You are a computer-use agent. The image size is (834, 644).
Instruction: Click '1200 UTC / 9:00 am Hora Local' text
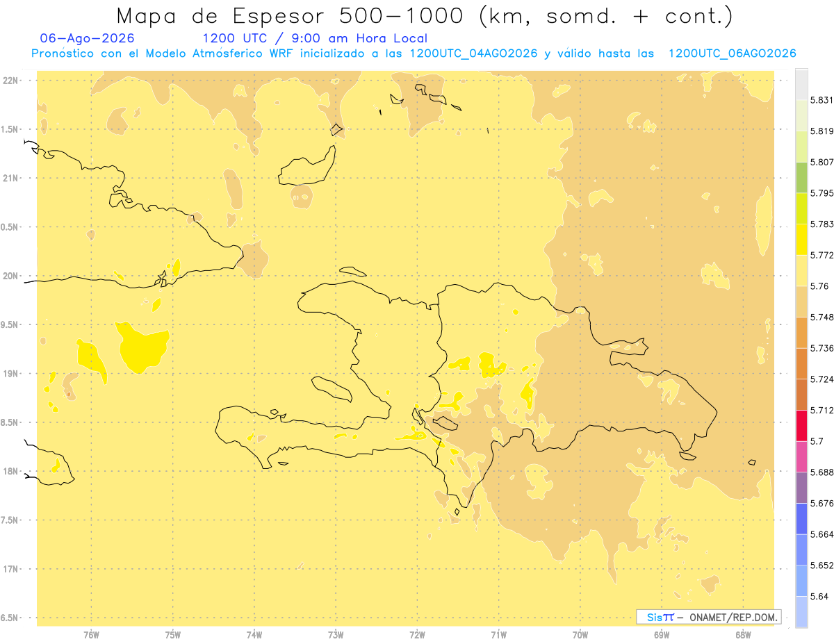tap(315, 38)
